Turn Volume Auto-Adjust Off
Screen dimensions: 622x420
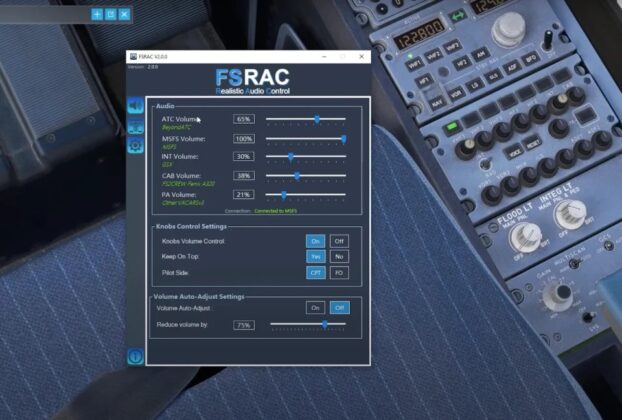pos(340,308)
